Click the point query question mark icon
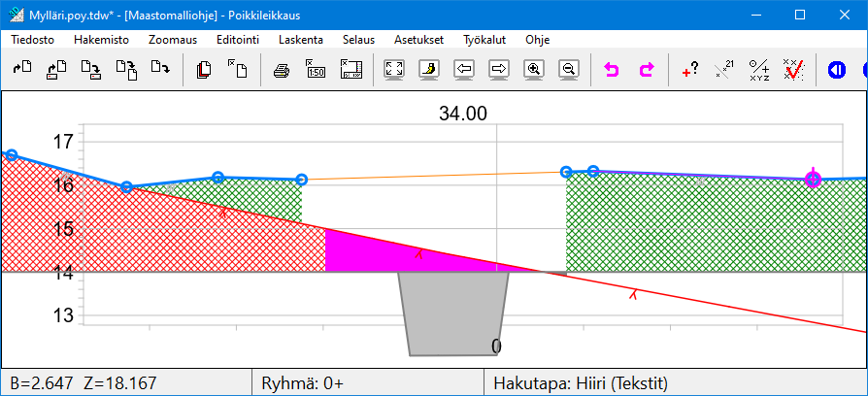 (x=689, y=70)
